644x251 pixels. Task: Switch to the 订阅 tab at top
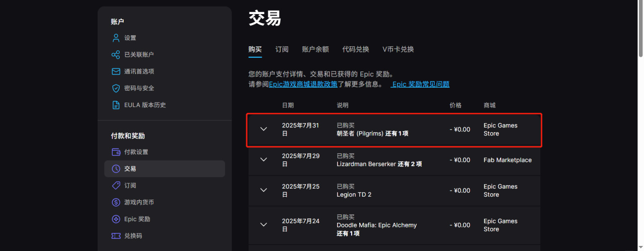(x=282, y=49)
